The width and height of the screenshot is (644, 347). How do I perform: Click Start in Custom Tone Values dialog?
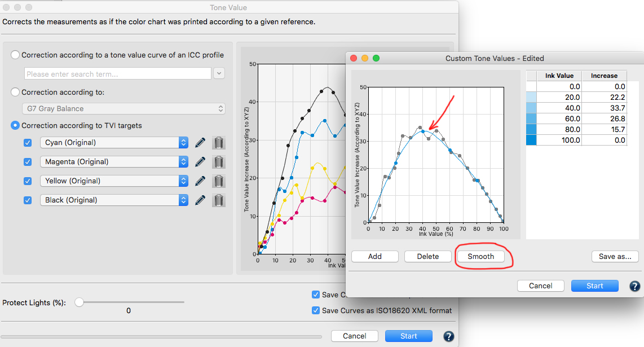pos(595,285)
